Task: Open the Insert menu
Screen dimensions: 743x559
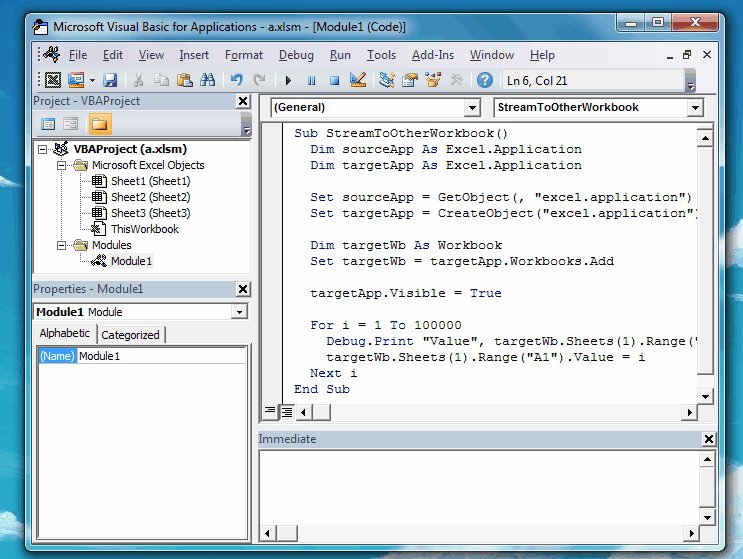Action: (194, 55)
